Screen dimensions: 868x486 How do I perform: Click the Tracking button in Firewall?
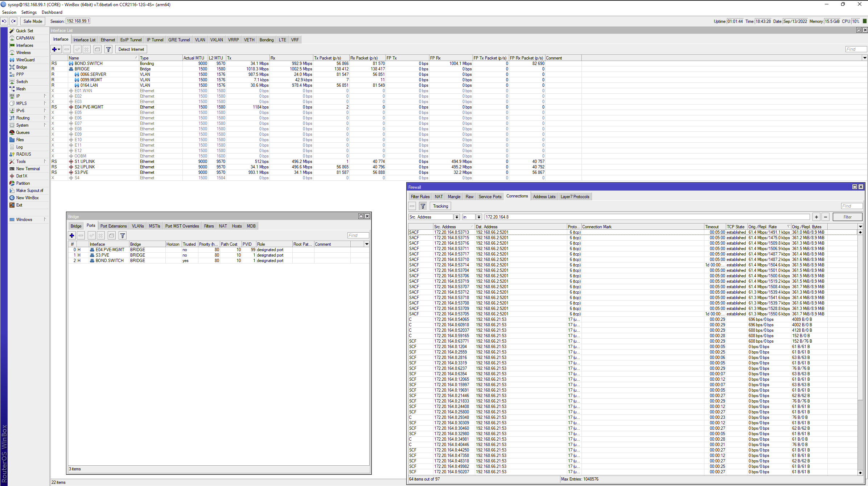click(x=440, y=206)
